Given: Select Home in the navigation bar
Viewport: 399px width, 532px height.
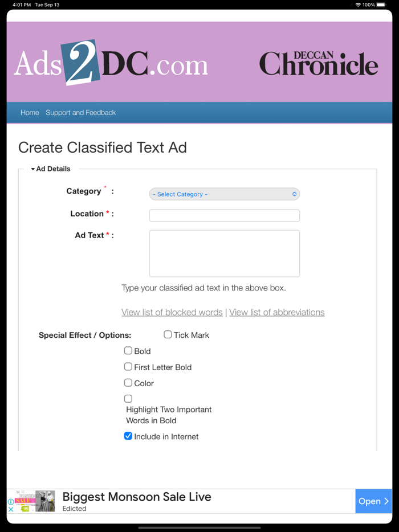Looking at the screenshot, I should (x=30, y=112).
